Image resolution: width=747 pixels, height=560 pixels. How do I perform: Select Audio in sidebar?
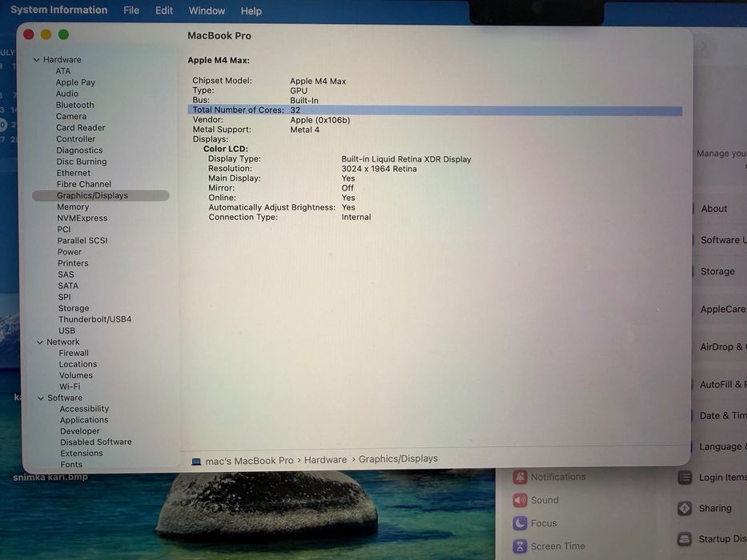pyautogui.click(x=66, y=94)
